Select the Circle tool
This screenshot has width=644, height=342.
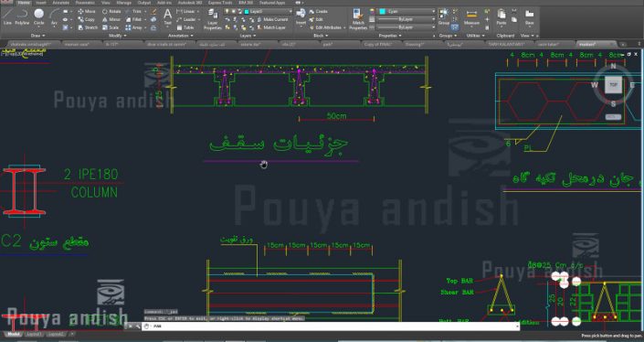[x=38, y=16]
